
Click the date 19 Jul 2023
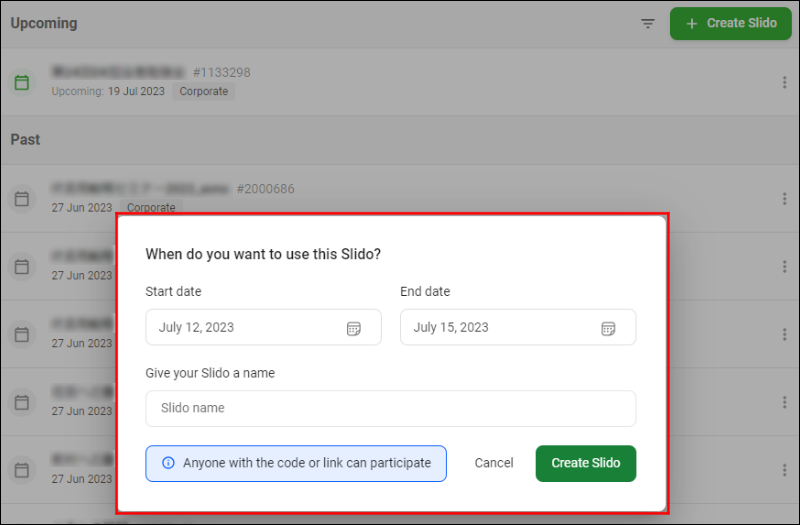pos(136,91)
